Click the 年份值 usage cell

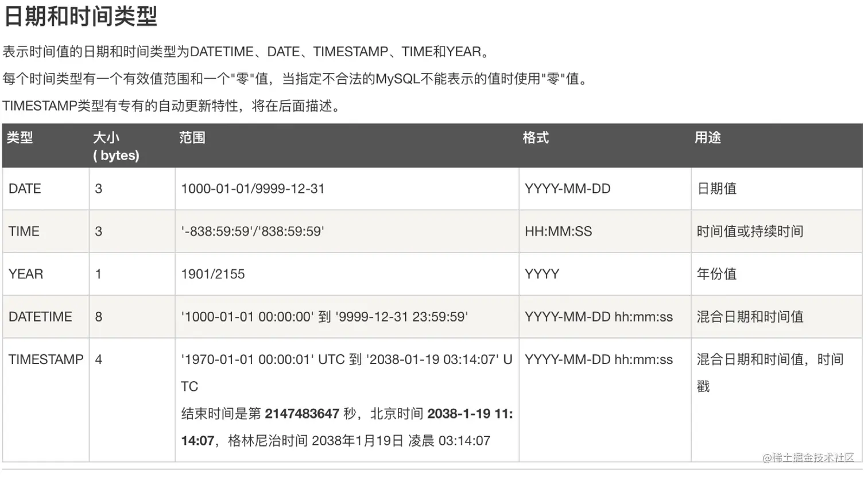[716, 274]
